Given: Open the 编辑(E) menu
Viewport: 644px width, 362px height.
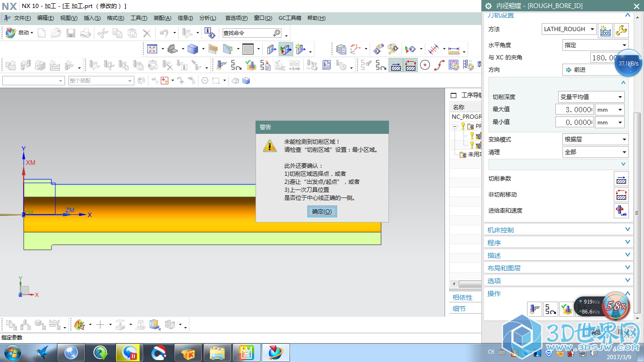Looking at the screenshot, I should pyautogui.click(x=45, y=18).
